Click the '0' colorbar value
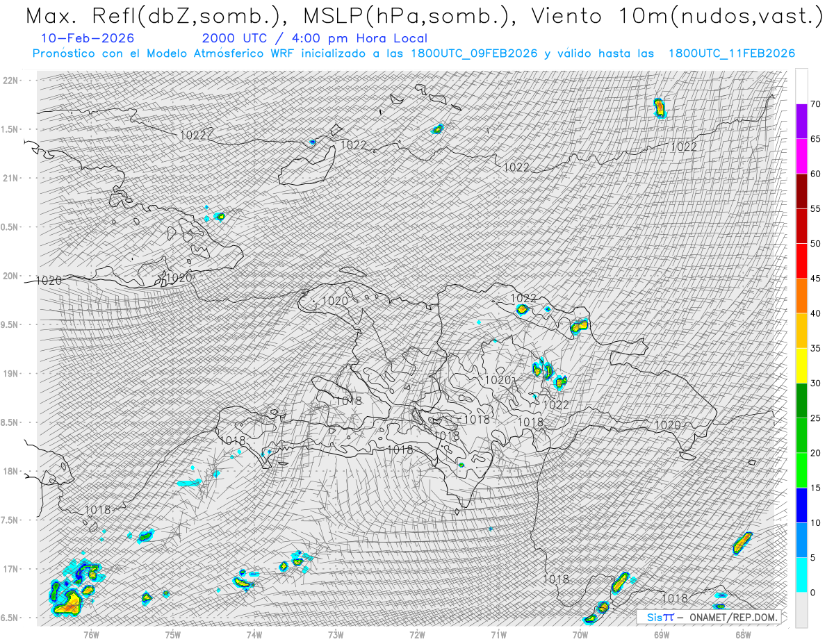The image size is (834, 644). click(812, 593)
